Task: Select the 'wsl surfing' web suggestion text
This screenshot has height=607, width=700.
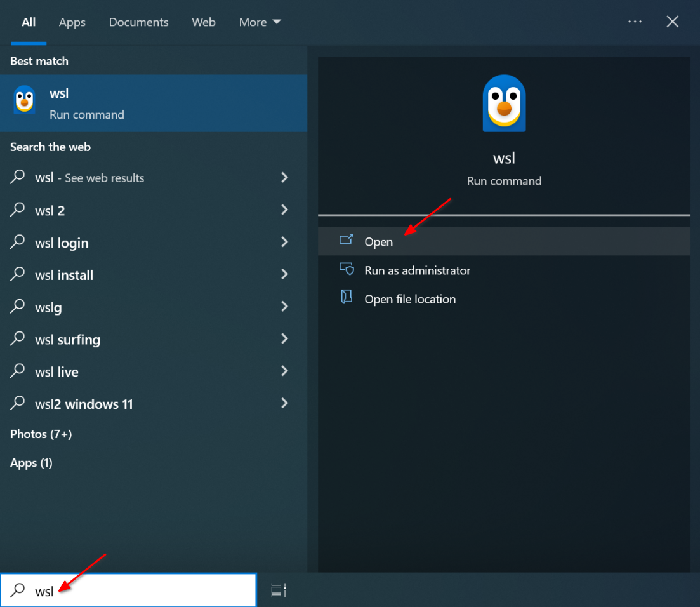Action: 67,340
